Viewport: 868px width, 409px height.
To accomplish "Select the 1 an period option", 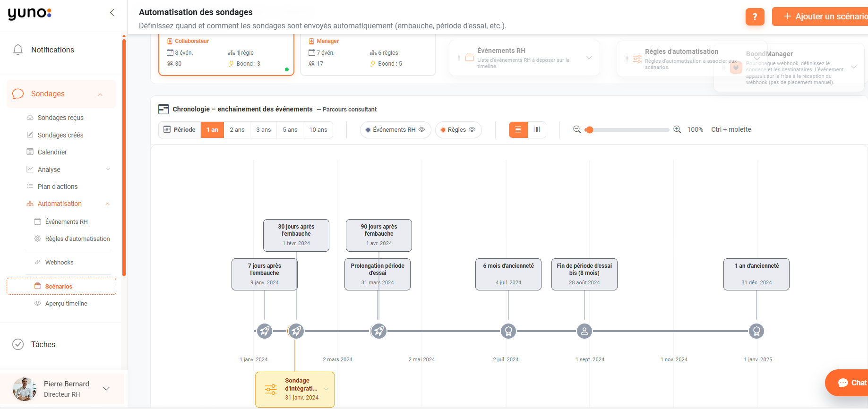I will click(x=212, y=130).
